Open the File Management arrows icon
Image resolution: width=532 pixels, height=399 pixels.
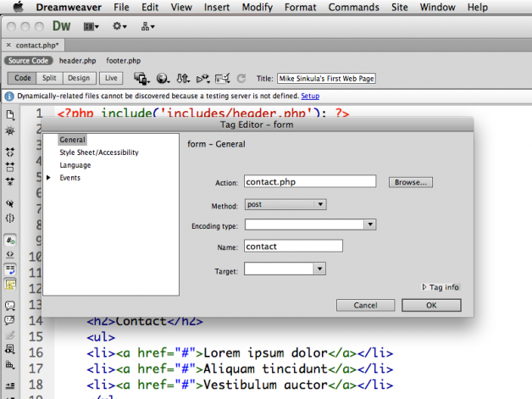click(x=183, y=79)
